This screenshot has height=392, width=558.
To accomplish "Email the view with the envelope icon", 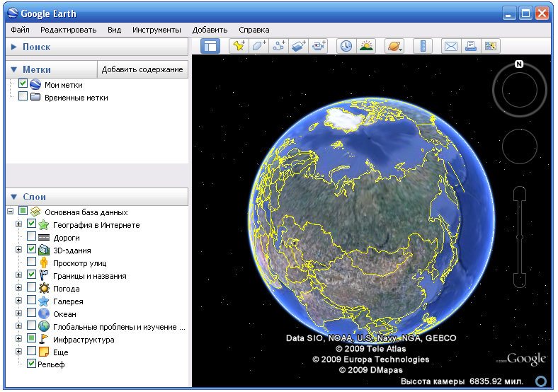I will tap(451, 46).
